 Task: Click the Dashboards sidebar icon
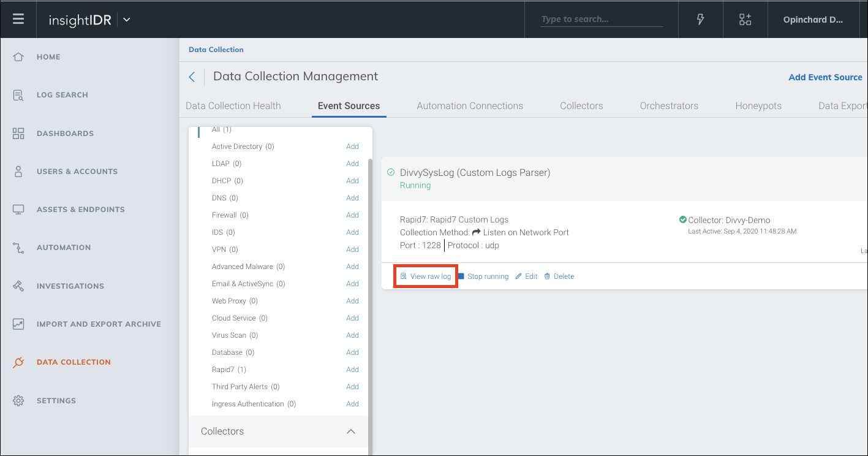click(x=18, y=134)
